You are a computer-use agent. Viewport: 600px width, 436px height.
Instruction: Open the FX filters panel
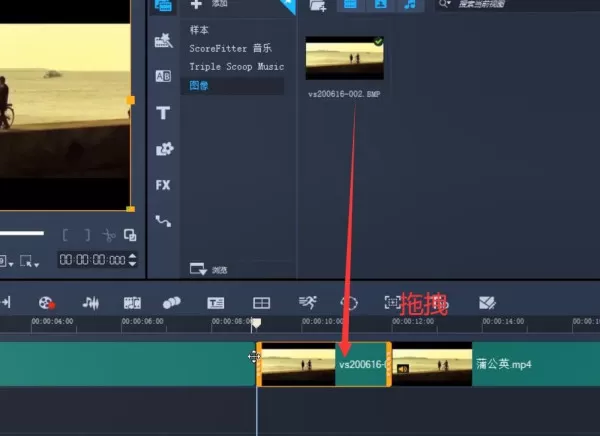click(x=163, y=185)
